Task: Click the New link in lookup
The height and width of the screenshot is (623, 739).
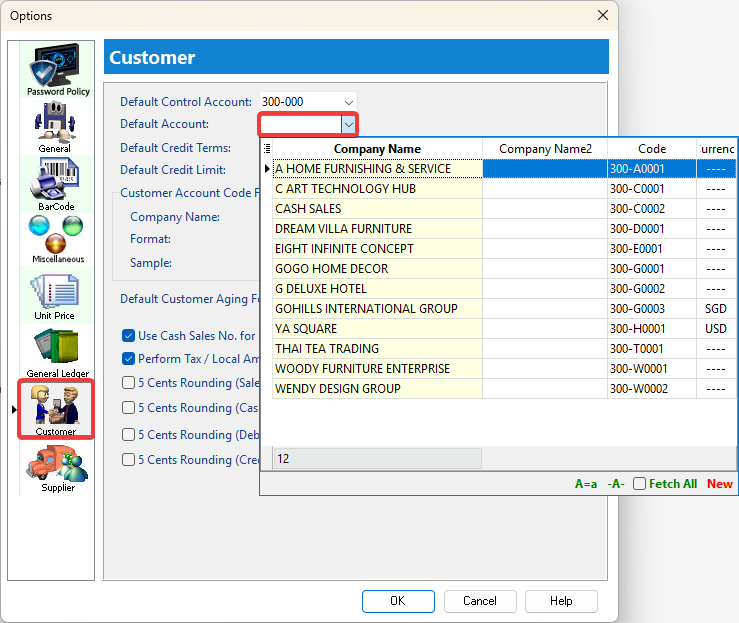Action: [719, 484]
